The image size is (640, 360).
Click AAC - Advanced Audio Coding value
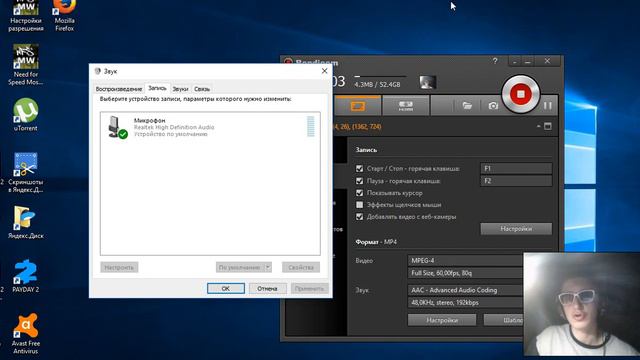pos(465,290)
